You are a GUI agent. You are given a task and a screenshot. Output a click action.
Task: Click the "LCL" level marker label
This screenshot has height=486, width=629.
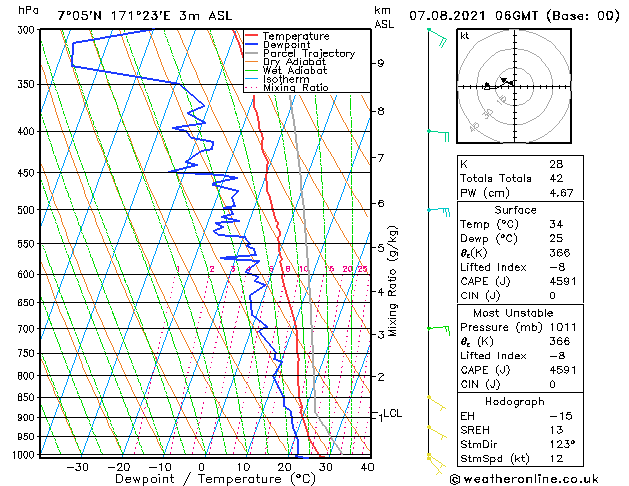(393, 413)
